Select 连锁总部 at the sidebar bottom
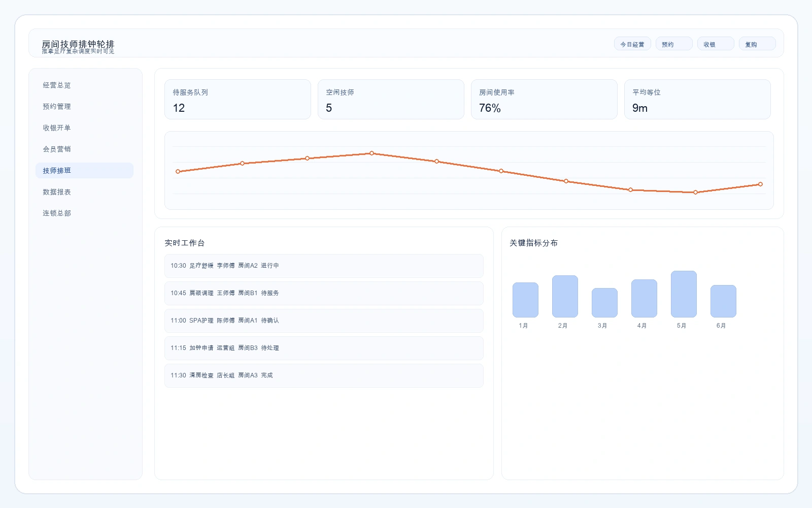This screenshot has height=508, width=812. click(56, 213)
